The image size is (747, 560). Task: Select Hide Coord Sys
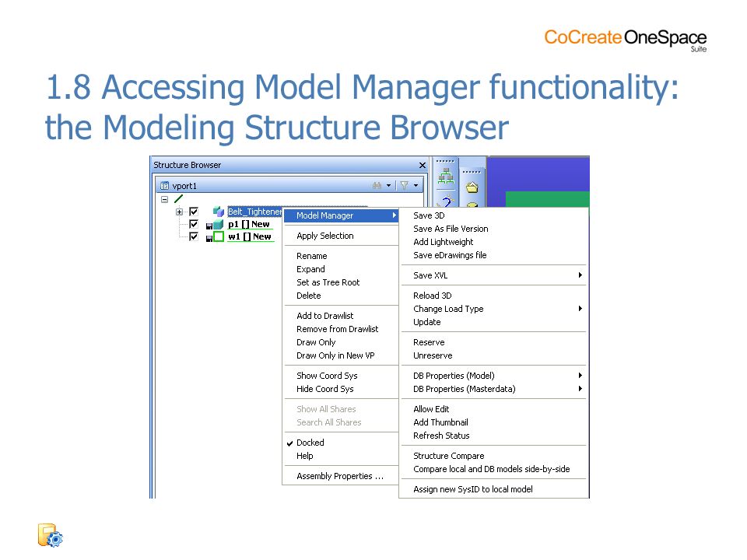pyautogui.click(x=341, y=389)
